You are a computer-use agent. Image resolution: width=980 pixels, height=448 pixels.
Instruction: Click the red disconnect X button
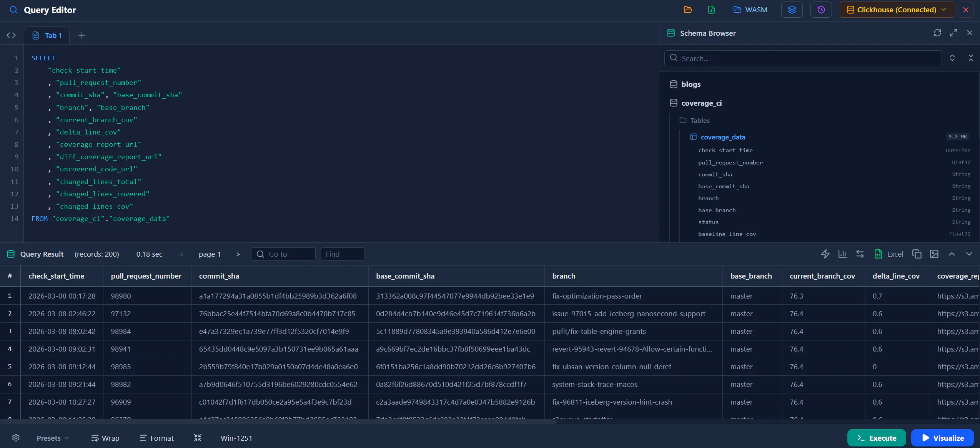pyautogui.click(x=966, y=10)
